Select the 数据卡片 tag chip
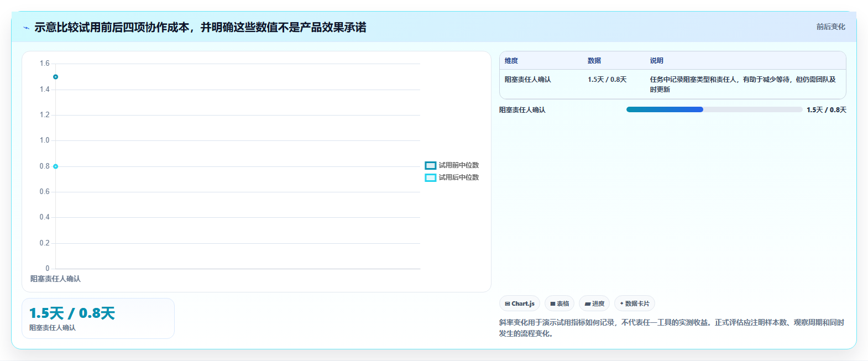Screen dimensions: 868x361 pyautogui.click(x=635, y=304)
